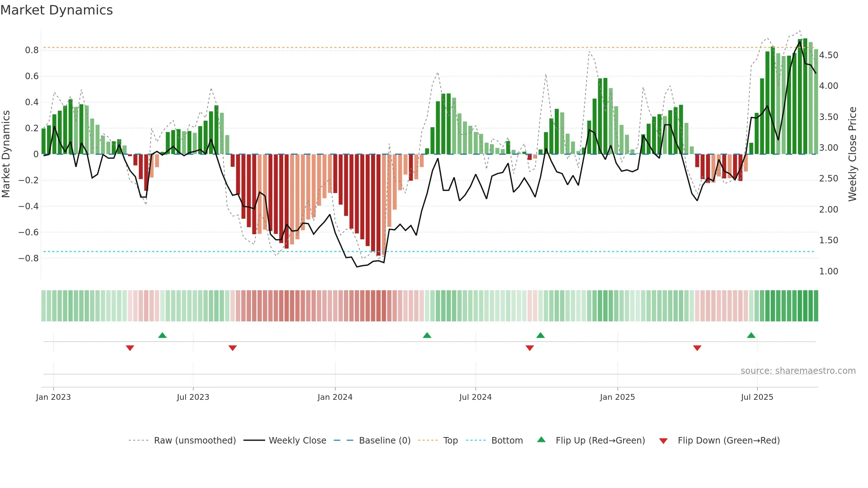Click the red flip-down triangle after Jan 2025
Screen dimensions: 868x488
pos(697,348)
